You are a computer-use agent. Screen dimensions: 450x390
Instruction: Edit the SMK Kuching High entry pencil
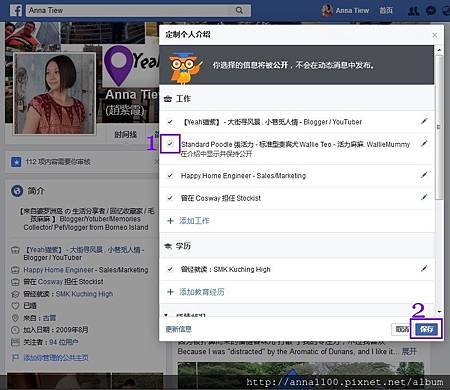coord(424,268)
